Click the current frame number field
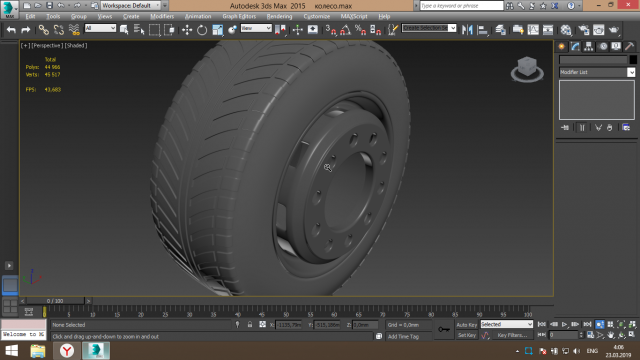This screenshot has height=360, width=640. 563,335
